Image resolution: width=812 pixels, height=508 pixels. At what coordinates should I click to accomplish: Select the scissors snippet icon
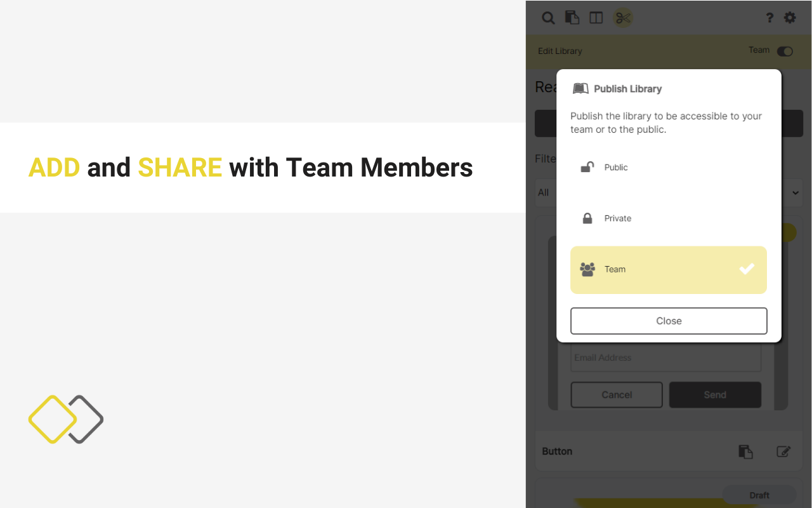click(623, 18)
